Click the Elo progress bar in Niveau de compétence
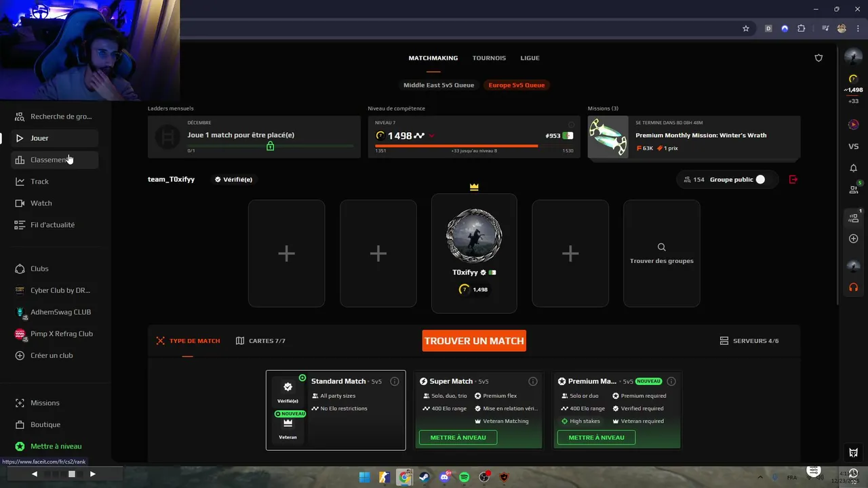 (474, 146)
